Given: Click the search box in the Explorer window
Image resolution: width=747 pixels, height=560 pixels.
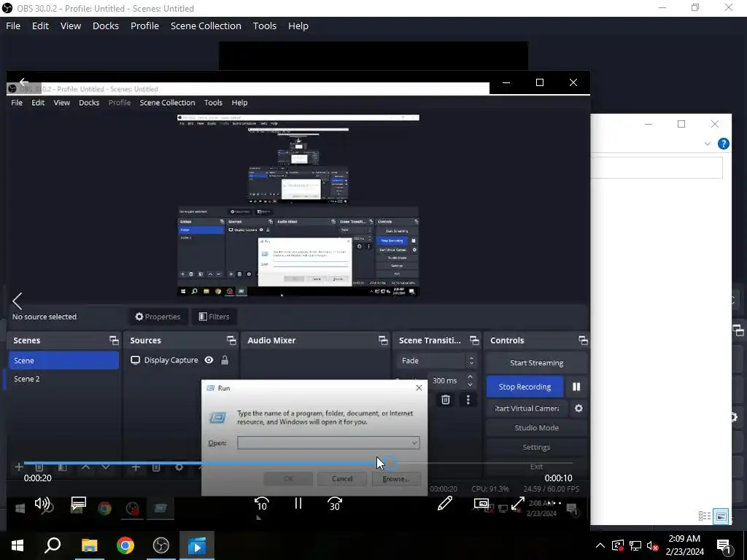Looking at the screenshot, I should (657, 168).
